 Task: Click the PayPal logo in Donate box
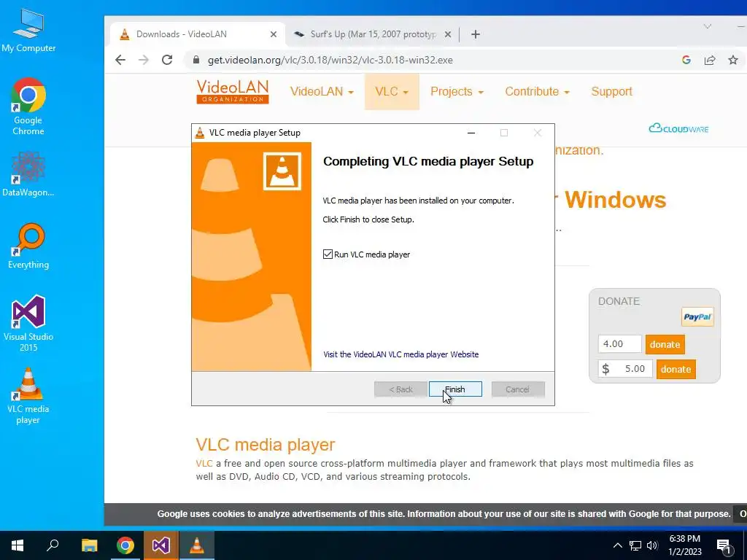click(x=697, y=316)
